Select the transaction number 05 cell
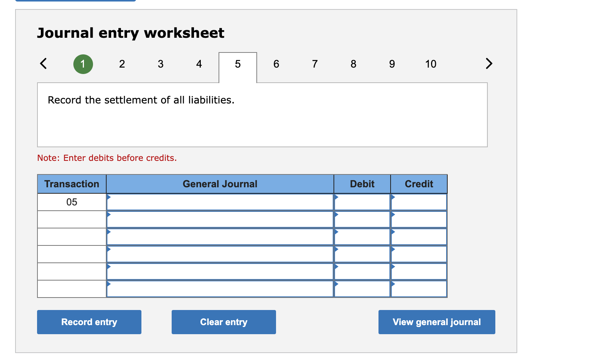 click(72, 202)
